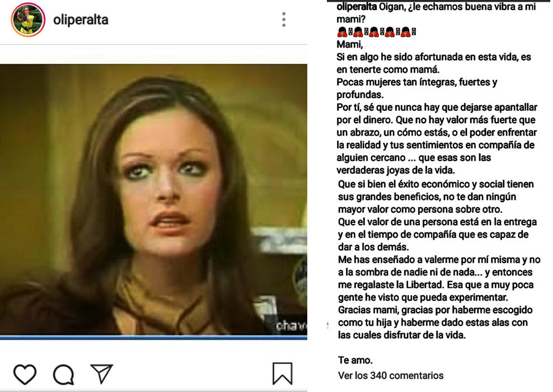Click the 'Mami,' greeting line in the caption

click(x=349, y=44)
